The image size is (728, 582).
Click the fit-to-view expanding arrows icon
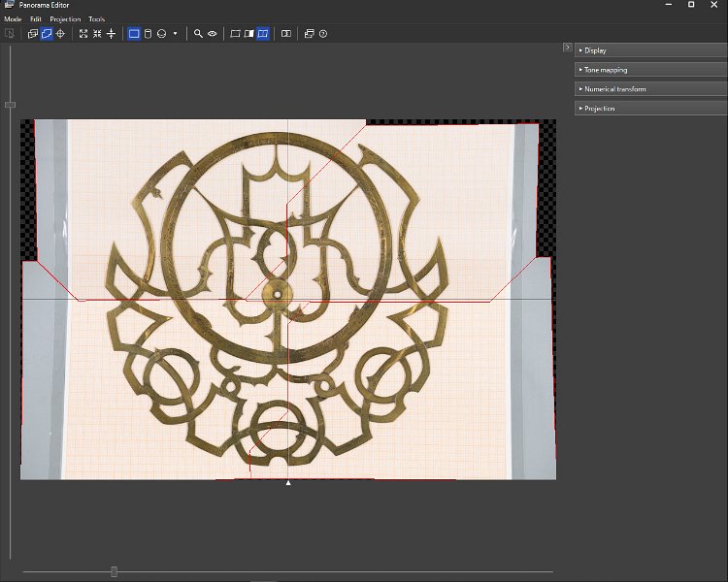point(83,34)
